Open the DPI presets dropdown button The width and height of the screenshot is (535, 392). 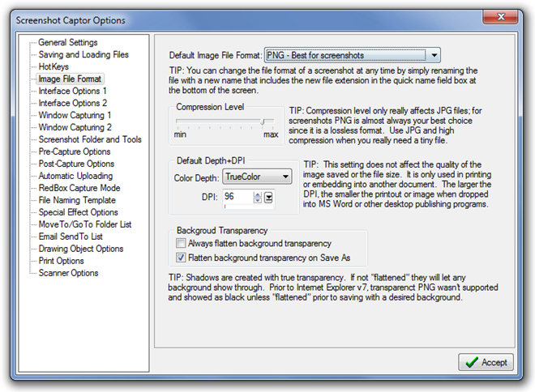pos(268,198)
